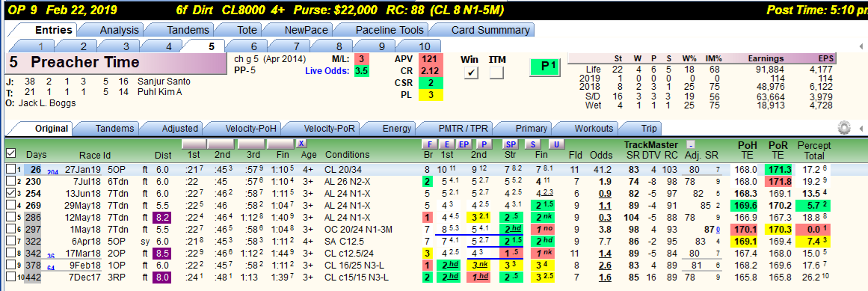Check the Win checkbox
The width and height of the screenshot is (868, 291).
tap(471, 73)
